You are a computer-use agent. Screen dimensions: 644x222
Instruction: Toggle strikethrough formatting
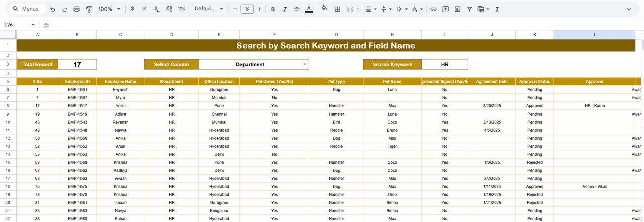pos(297,9)
